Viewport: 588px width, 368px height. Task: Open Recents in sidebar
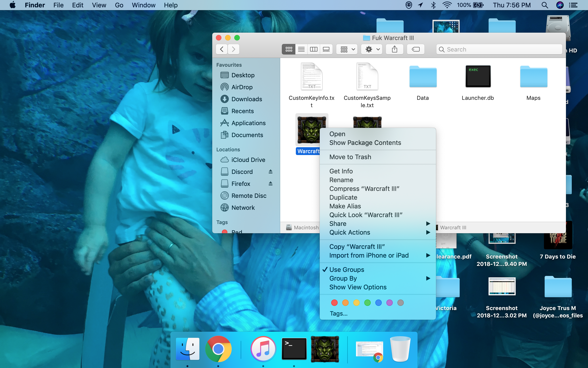246,111
